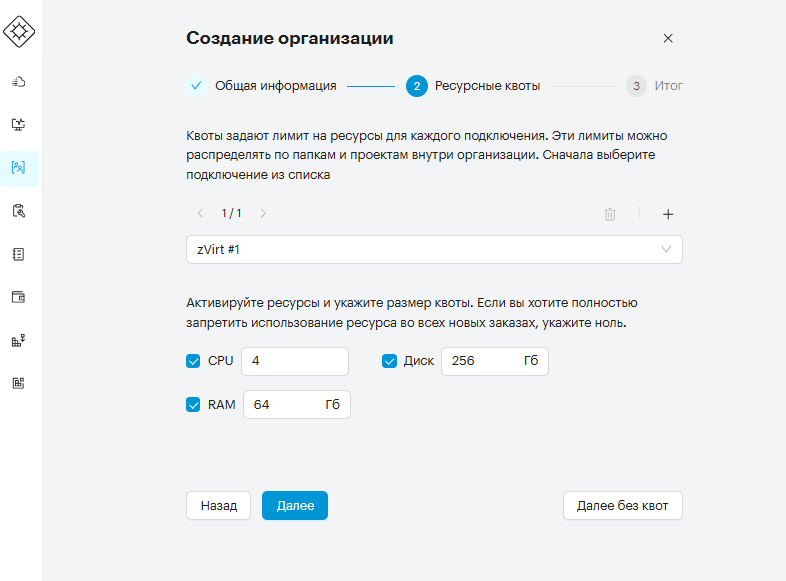Viewport: 786px width, 581px height.
Task: Toggle the Диск quota checkbox
Action: [x=389, y=361]
